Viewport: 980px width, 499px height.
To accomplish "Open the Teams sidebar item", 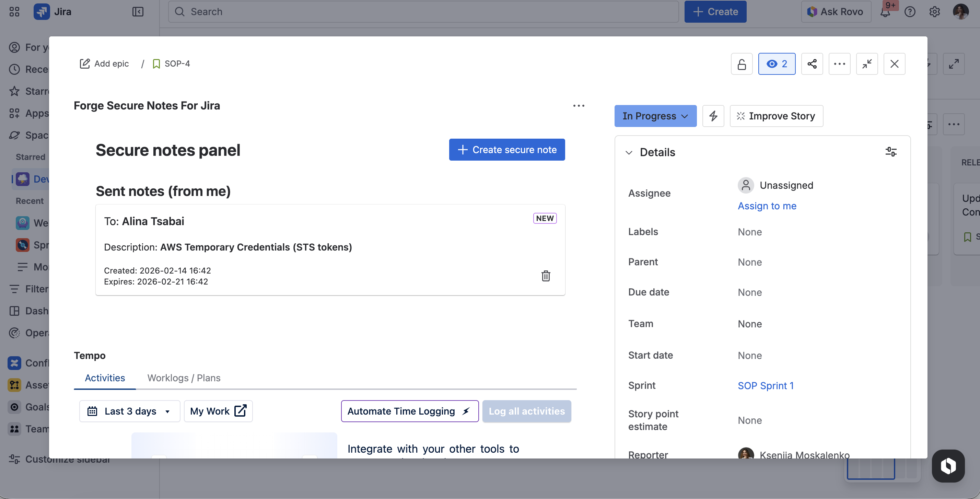I will (28, 429).
